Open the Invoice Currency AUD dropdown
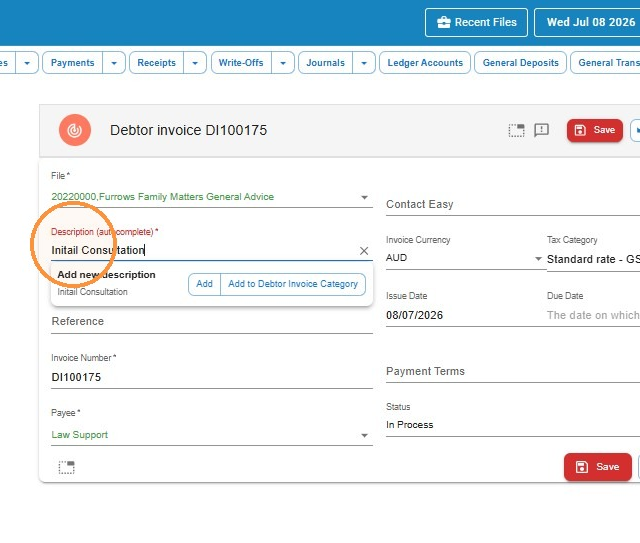The image size is (640, 543). click(464, 258)
